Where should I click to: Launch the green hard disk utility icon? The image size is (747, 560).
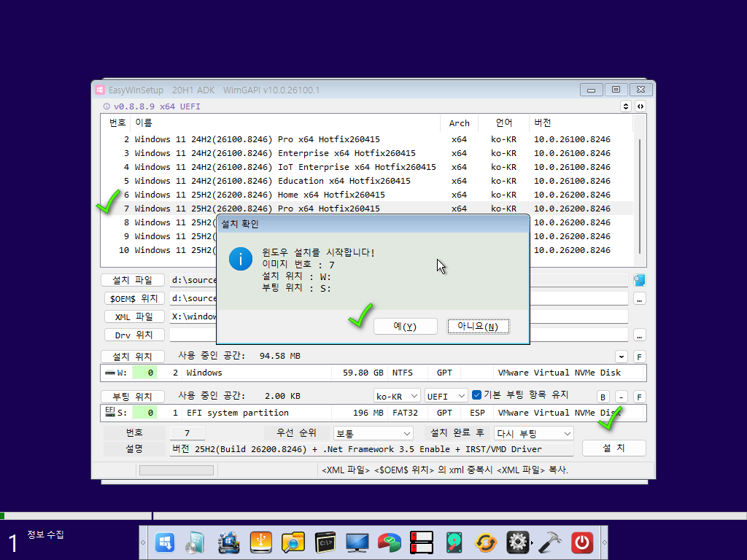454,542
